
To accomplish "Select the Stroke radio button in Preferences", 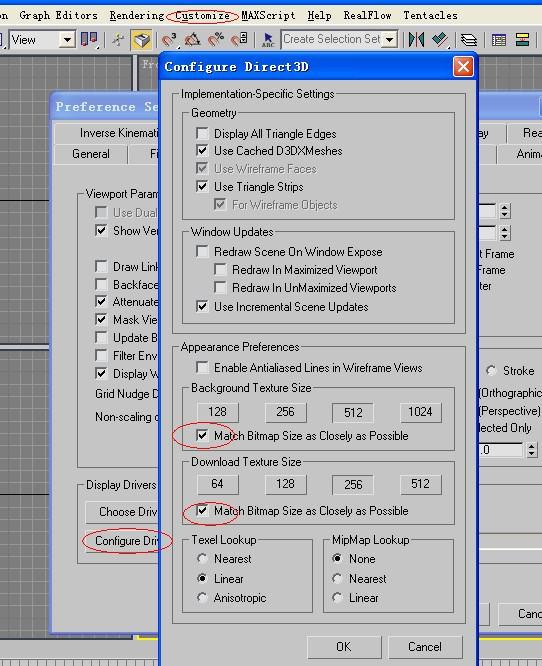I will pyautogui.click(x=491, y=371).
